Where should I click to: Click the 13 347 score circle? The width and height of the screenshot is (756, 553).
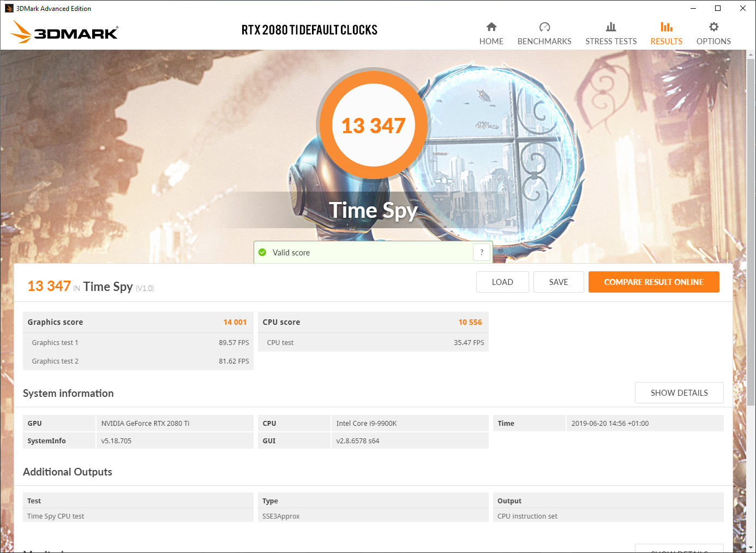pyautogui.click(x=373, y=125)
